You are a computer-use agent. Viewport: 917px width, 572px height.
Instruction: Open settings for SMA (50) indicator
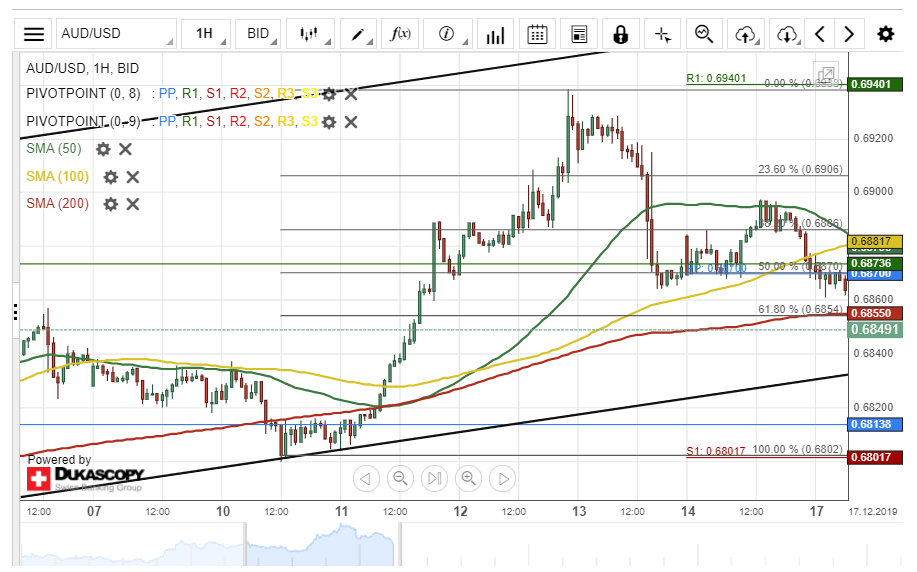coord(103,149)
